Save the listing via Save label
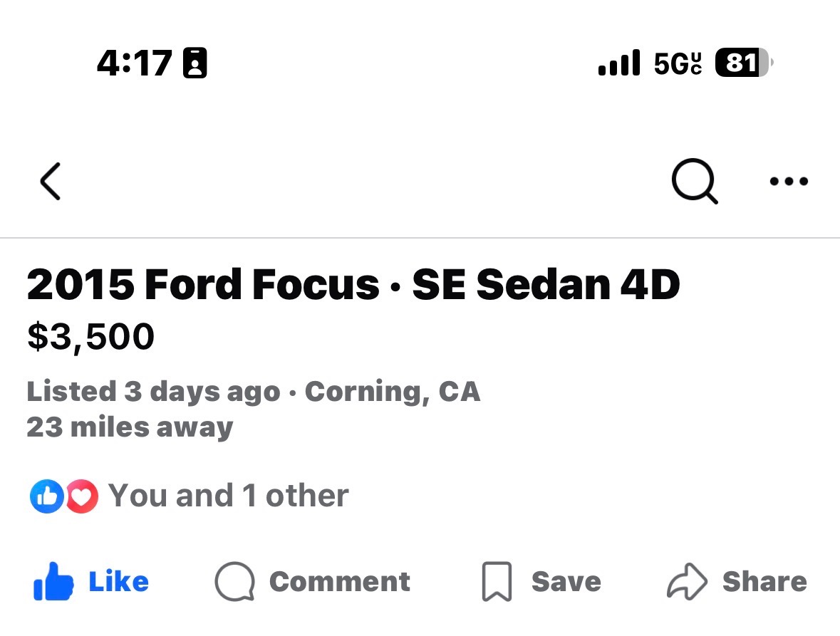The width and height of the screenshot is (840, 636). (566, 582)
